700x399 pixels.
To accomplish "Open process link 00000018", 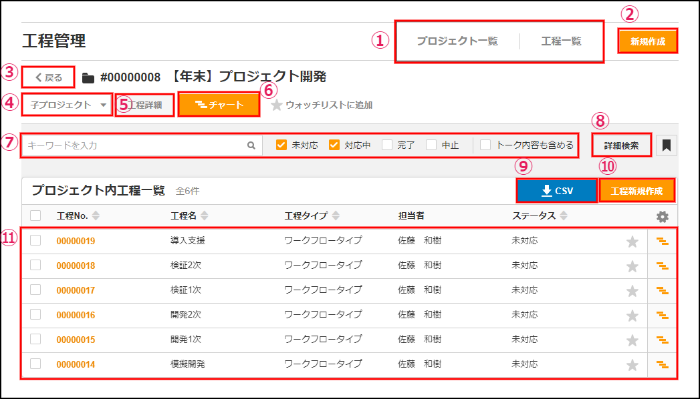I will click(x=76, y=266).
